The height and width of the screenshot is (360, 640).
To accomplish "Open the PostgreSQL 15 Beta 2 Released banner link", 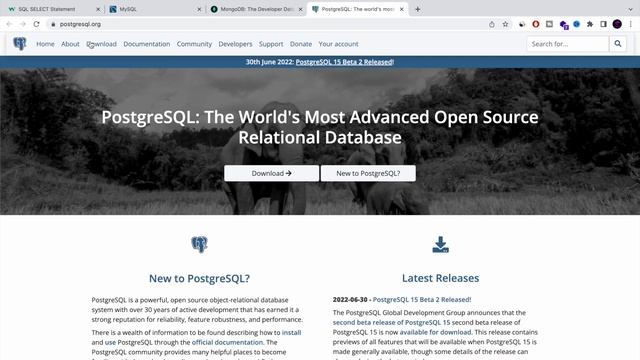I will [x=344, y=62].
